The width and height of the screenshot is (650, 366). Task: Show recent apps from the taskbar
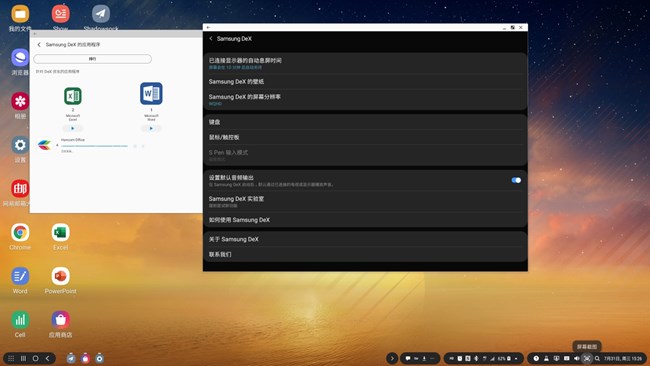[x=23, y=358]
